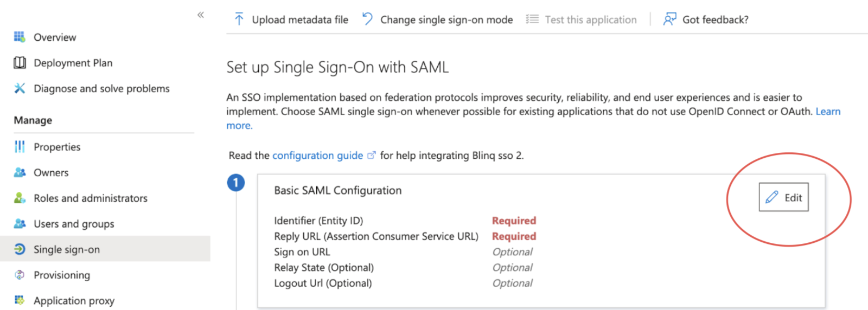868x310 pixels.
Task: Open the configuration guide link
Action: pyautogui.click(x=317, y=156)
